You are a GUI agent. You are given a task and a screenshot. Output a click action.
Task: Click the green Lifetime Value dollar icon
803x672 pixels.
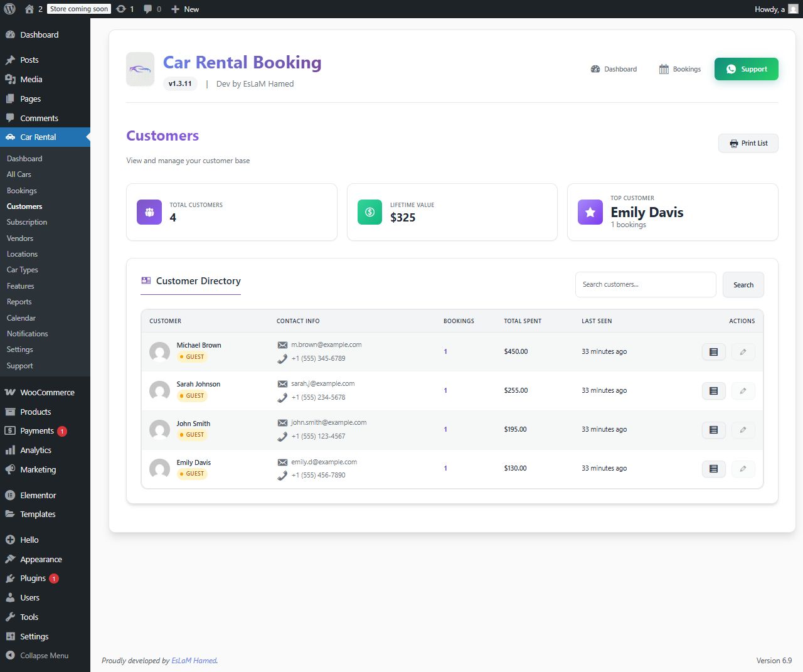(x=370, y=212)
